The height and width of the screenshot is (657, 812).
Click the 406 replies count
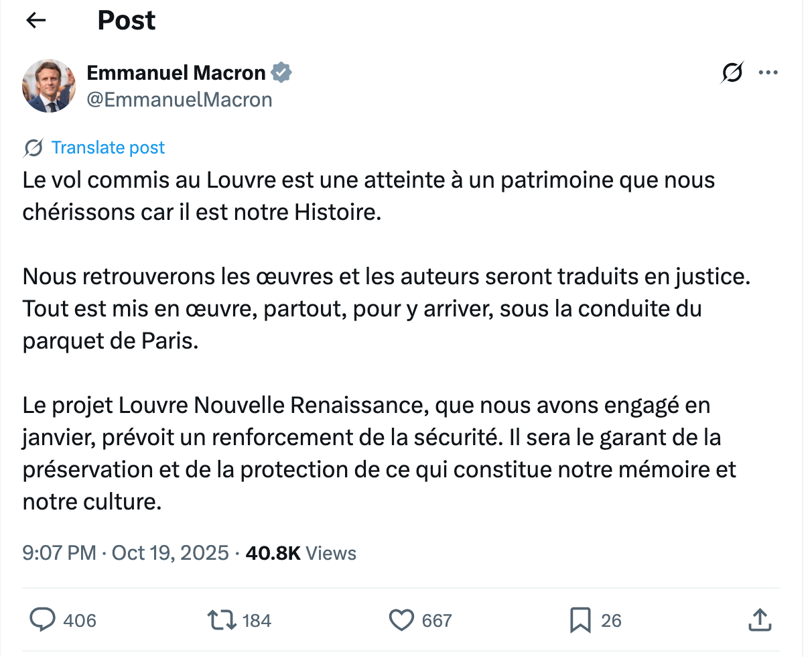click(x=80, y=621)
